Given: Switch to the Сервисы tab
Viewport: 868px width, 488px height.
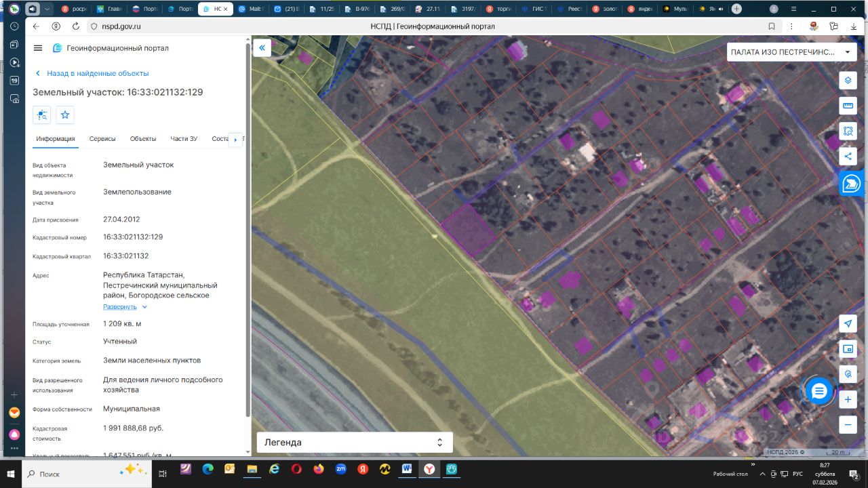Looking at the screenshot, I should click(x=102, y=139).
